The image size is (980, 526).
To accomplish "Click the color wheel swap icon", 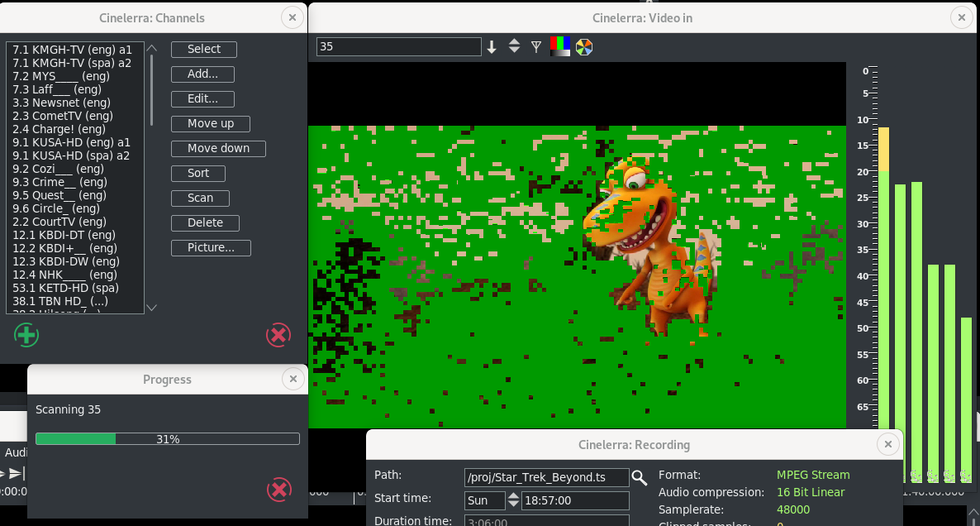I will (x=584, y=47).
